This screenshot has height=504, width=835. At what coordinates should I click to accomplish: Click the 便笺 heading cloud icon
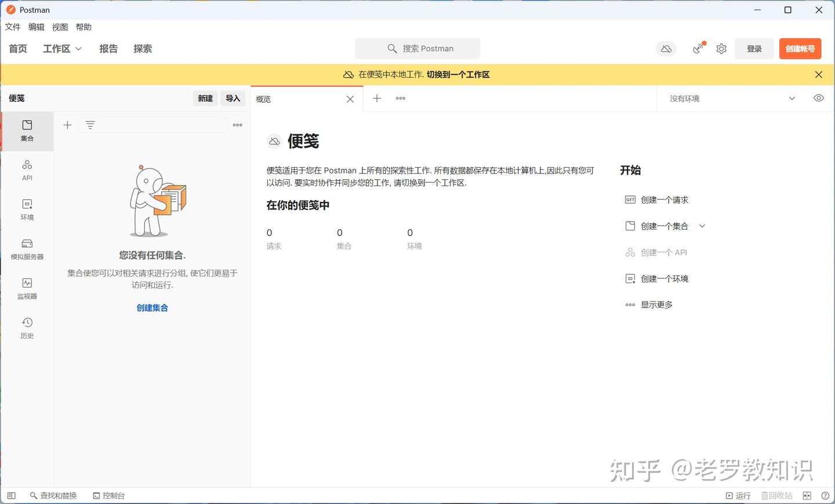coord(274,141)
